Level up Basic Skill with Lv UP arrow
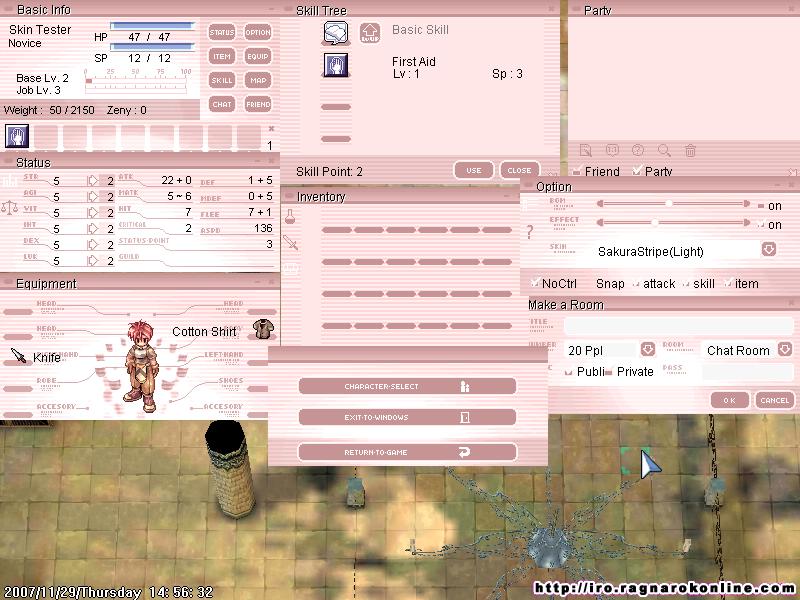 370,33
